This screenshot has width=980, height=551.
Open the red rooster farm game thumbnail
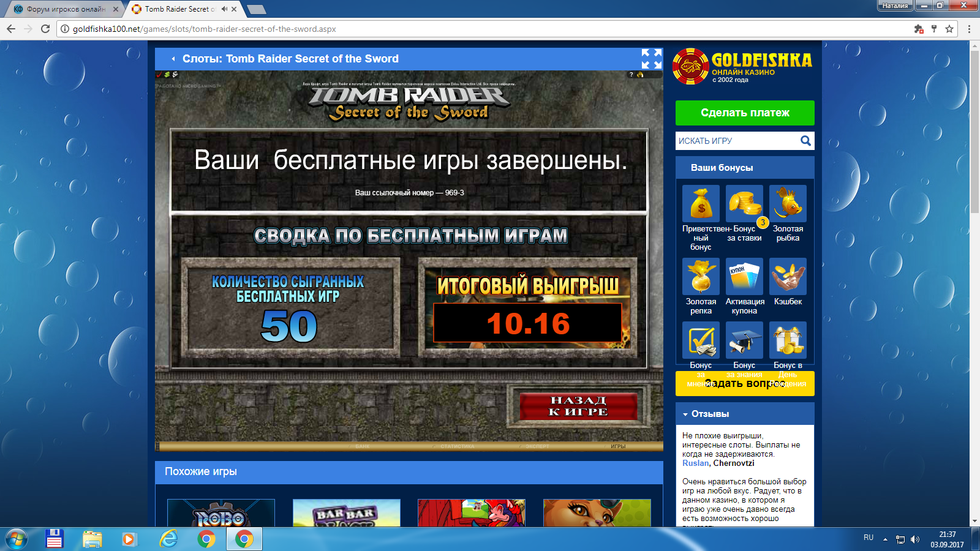pyautogui.click(x=472, y=513)
